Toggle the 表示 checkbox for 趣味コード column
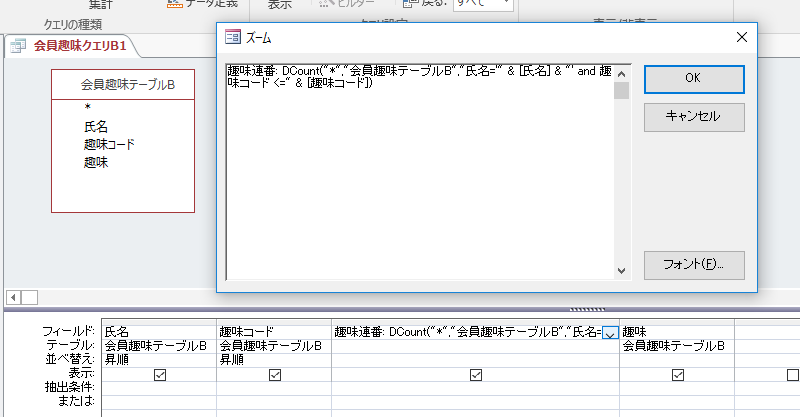 click(x=274, y=375)
